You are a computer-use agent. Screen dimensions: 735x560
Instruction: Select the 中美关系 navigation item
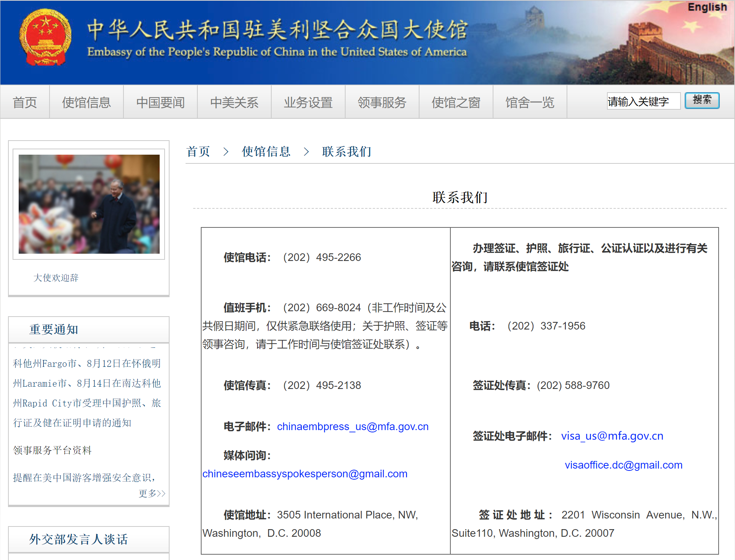pos(234,102)
